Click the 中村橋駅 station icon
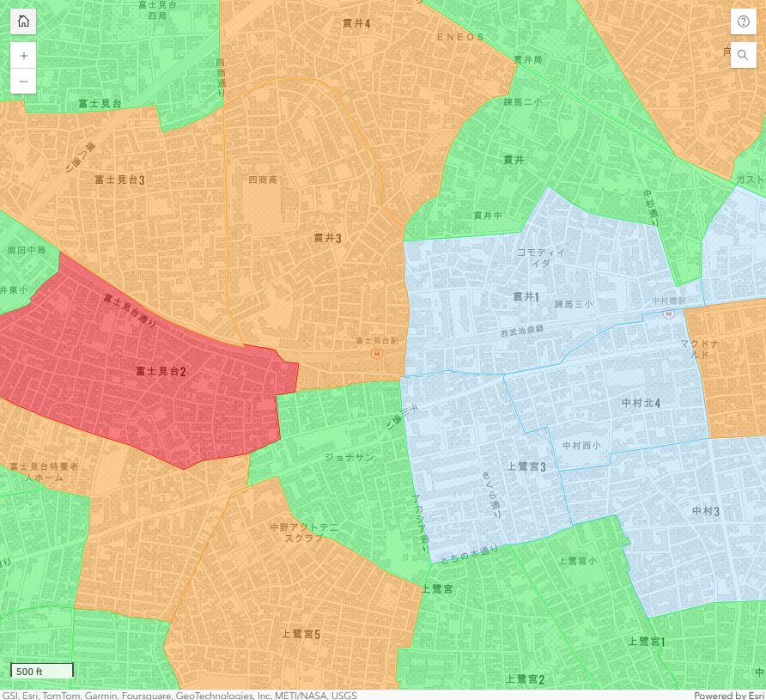This screenshot has width=766, height=700. pos(668,313)
